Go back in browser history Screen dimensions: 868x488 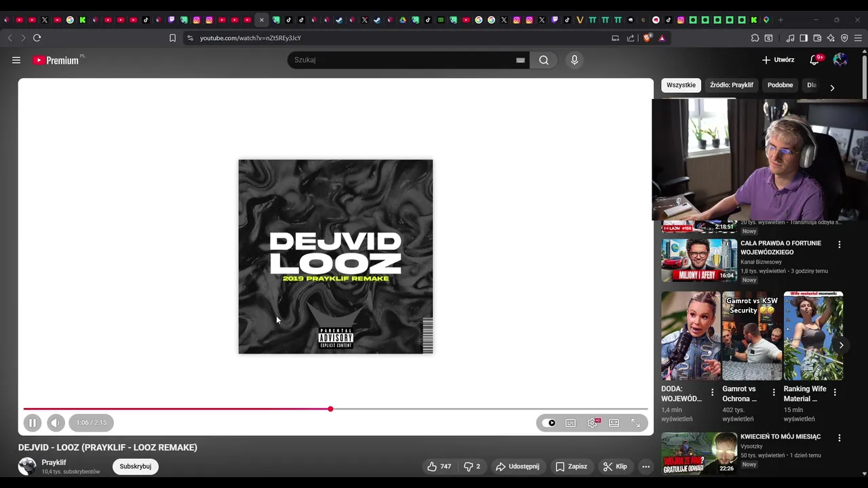pos(9,38)
